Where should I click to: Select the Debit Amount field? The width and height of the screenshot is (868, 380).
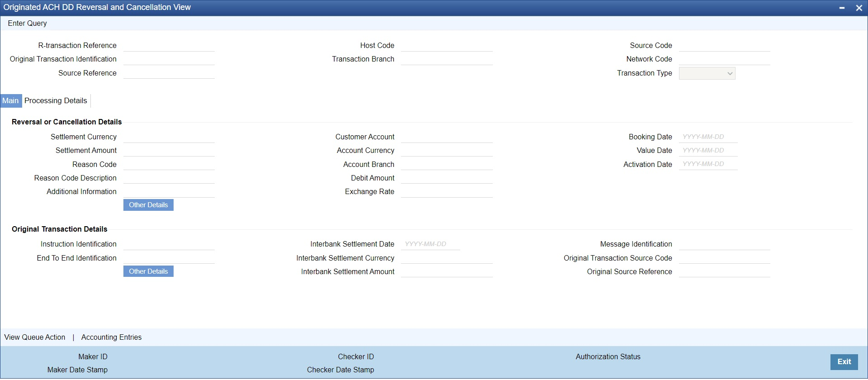coord(447,178)
